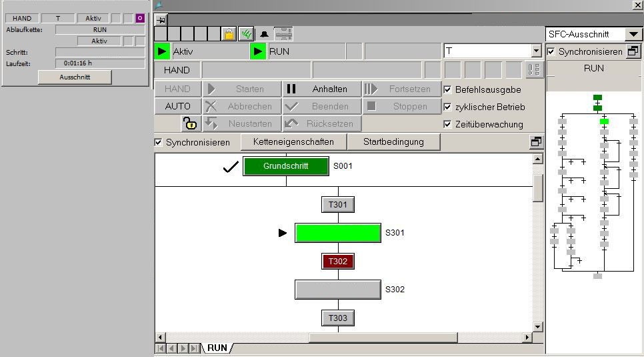Select grey step S302
This screenshot has width=644, height=357.
point(337,290)
